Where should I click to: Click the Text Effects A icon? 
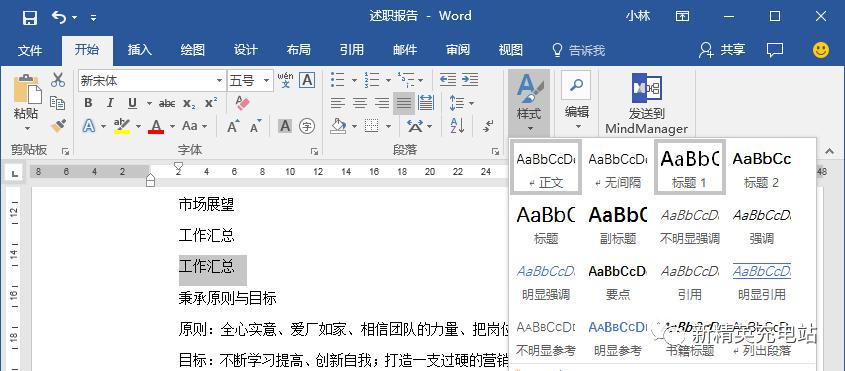click(89, 126)
